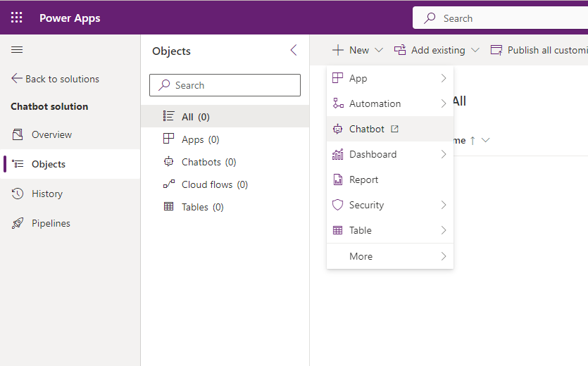Open the app launcher waffle icon
The width and height of the screenshot is (588, 366).
pos(16,18)
